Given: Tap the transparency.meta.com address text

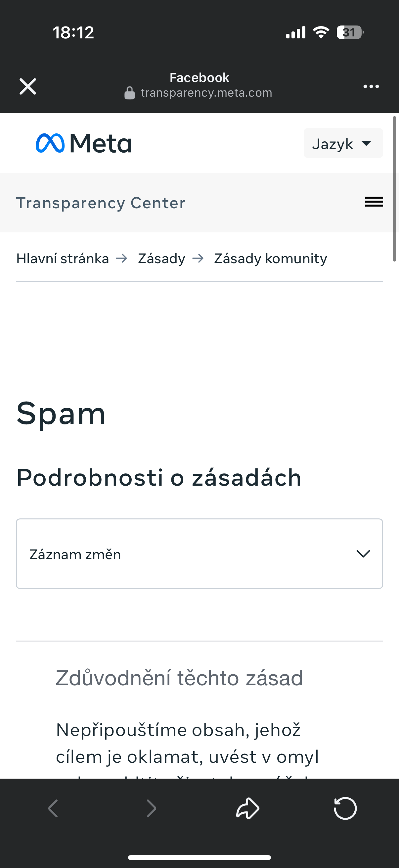Looking at the screenshot, I should pyautogui.click(x=206, y=93).
